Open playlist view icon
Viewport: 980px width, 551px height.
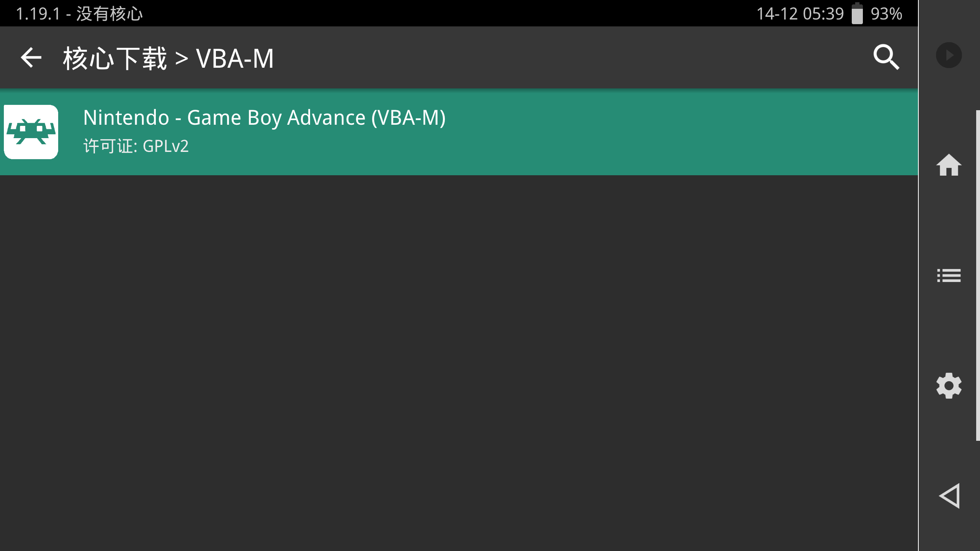point(949,275)
